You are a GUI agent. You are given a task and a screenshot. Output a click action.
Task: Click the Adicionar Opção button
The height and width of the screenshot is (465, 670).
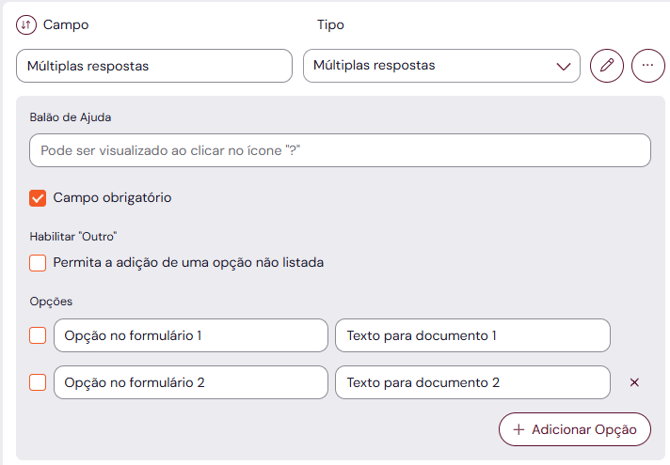[575, 429]
